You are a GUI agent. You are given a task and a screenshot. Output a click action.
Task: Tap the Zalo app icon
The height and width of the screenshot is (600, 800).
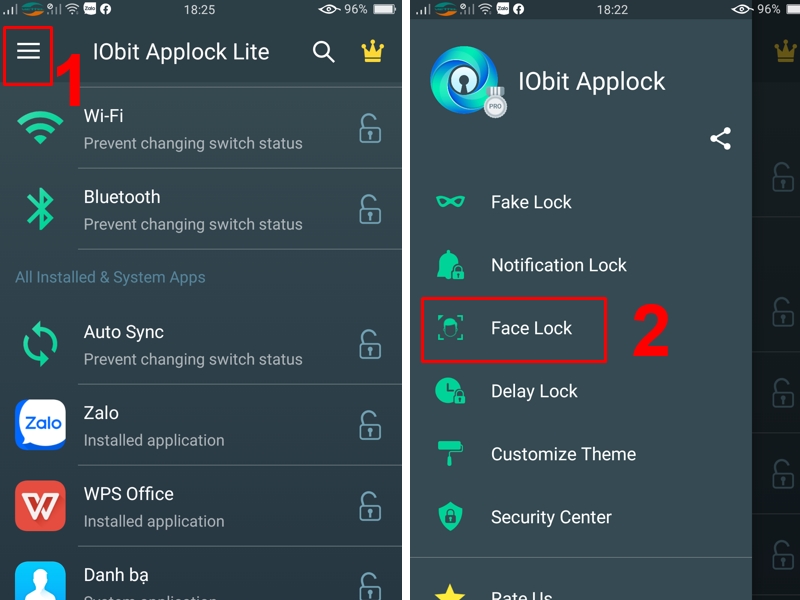pos(40,424)
